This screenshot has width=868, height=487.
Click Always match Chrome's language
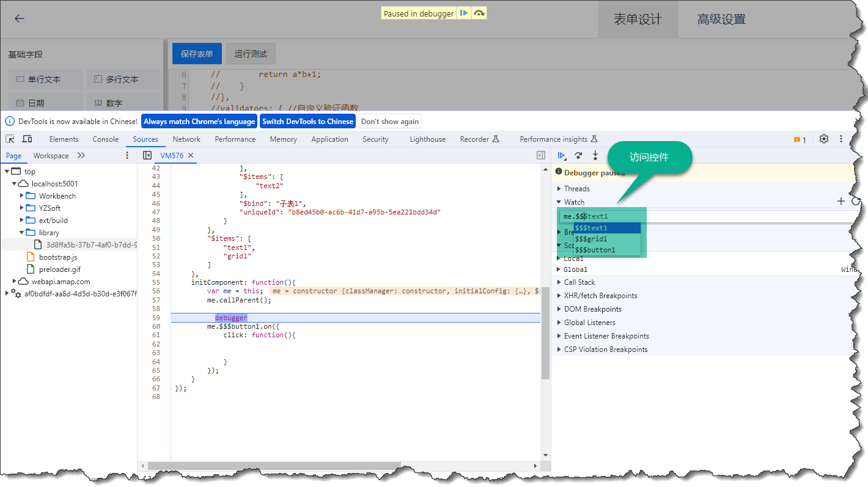pos(199,121)
